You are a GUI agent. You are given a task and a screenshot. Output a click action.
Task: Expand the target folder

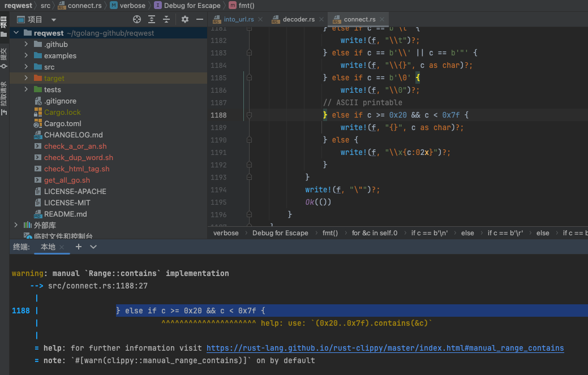point(26,78)
